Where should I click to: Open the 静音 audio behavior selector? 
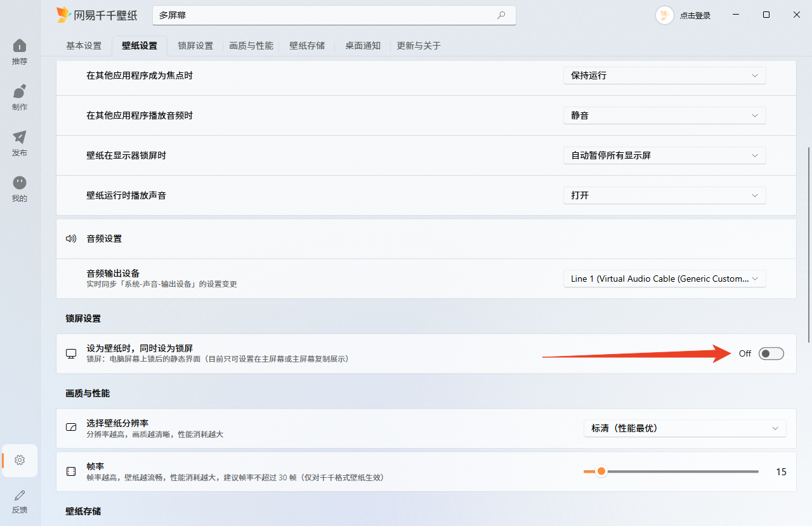[x=664, y=115]
